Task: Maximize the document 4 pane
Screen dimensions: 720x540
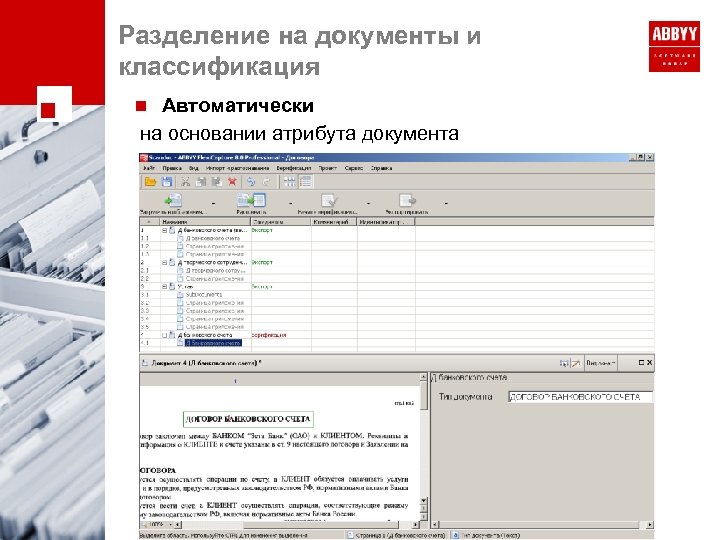Action: [x=641, y=363]
